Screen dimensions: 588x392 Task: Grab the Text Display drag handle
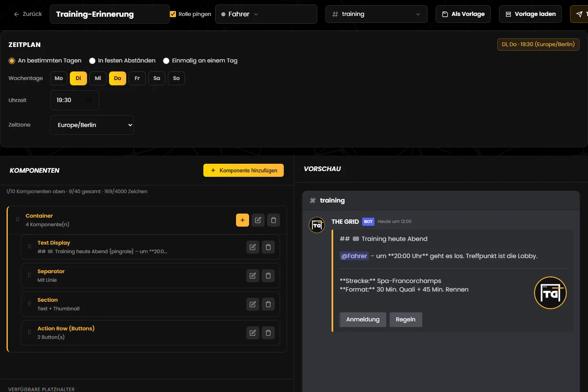pos(29,247)
